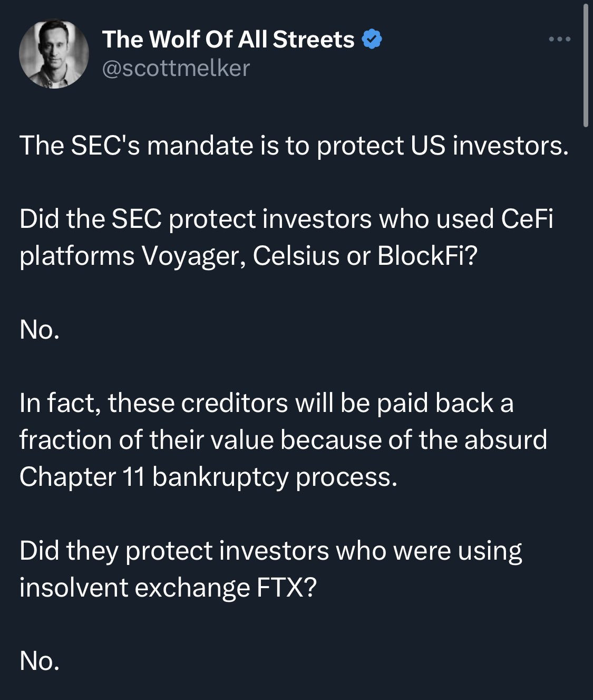
Task: Click the line "Did they protect investors"
Action: pos(271,551)
